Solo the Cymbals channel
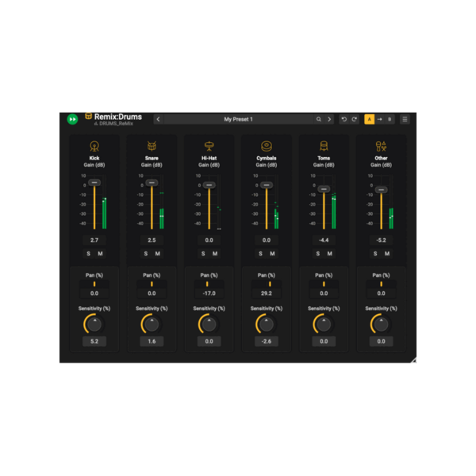This screenshot has width=476, height=476. pyautogui.click(x=260, y=254)
